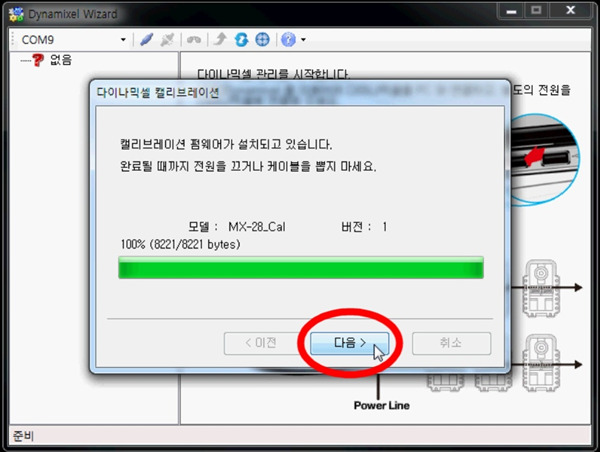Expand the arrow beside the help icon
Screen dimensions: 600x452
[303, 40]
